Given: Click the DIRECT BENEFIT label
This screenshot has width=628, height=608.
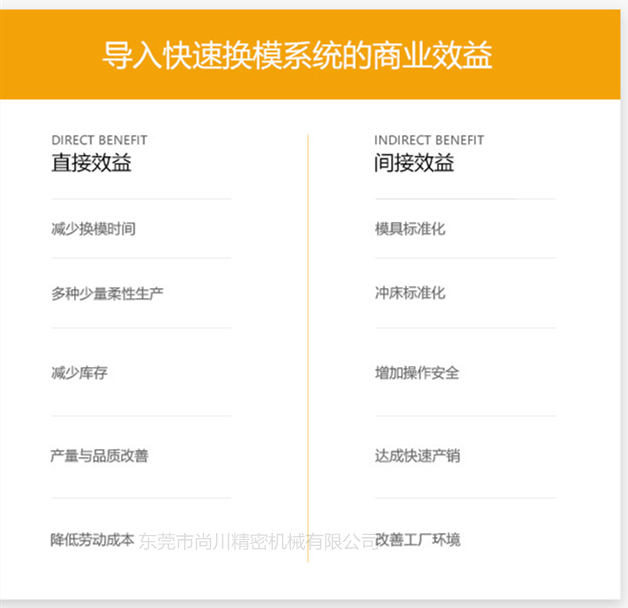Looking at the screenshot, I should pyautogui.click(x=99, y=140).
